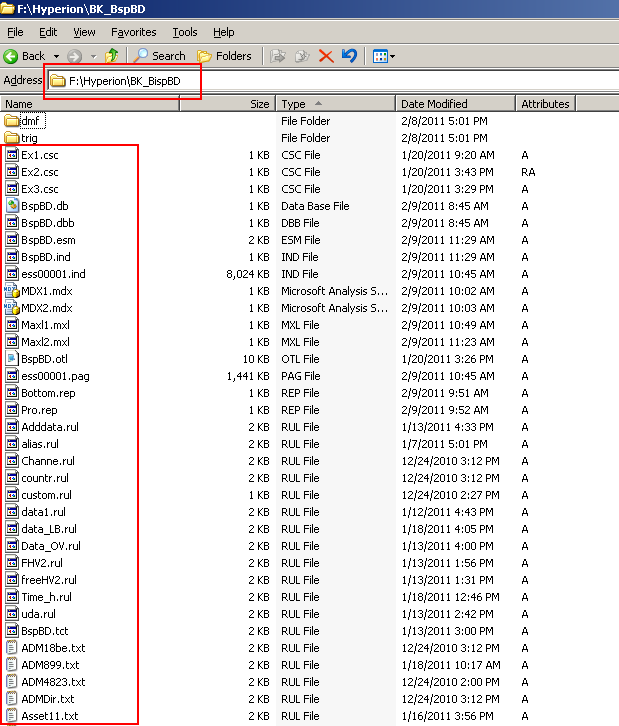Select the dmf folder icon
The image size is (619, 726).
pos(12,121)
